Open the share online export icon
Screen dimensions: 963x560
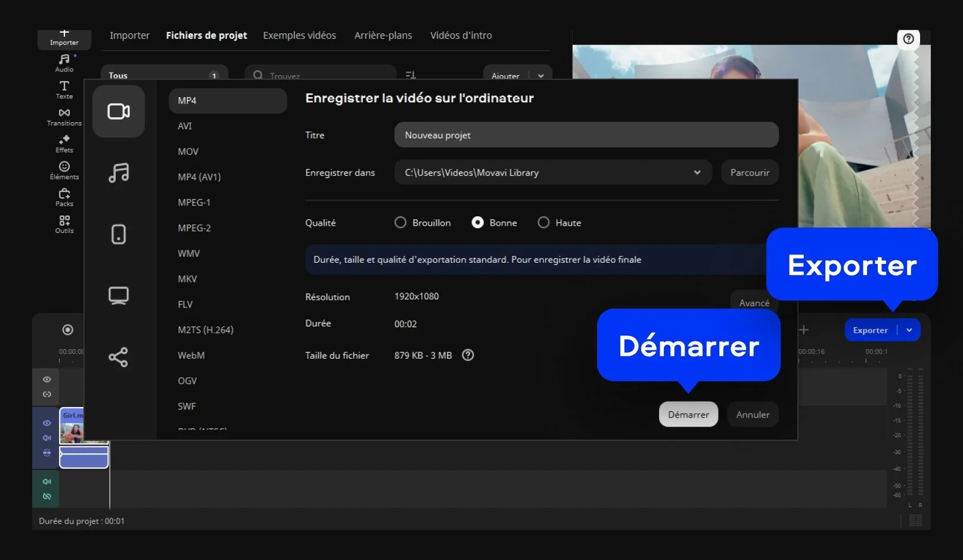(119, 357)
